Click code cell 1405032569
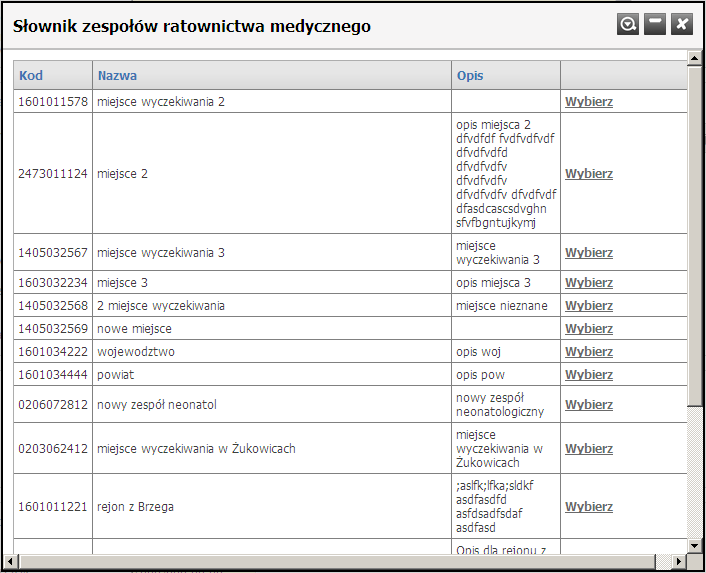Screen dimensions: 706x573 pyautogui.click(x=53, y=329)
